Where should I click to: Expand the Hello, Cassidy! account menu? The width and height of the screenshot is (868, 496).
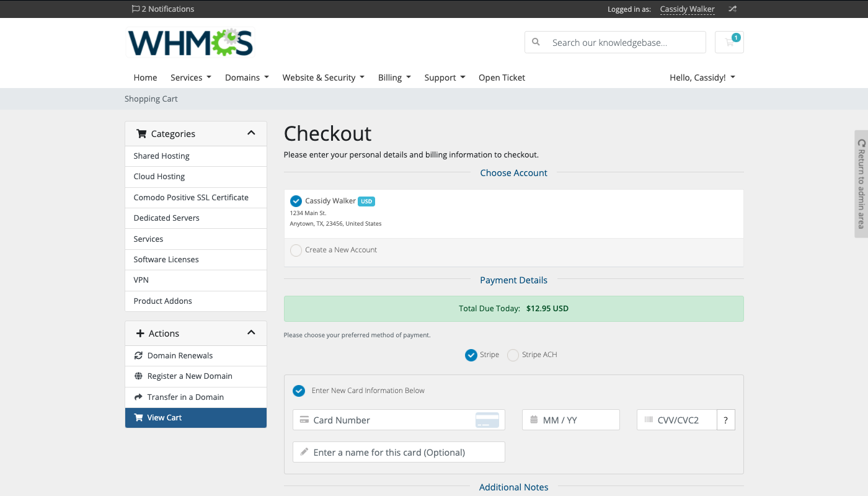click(x=702, y=77)
